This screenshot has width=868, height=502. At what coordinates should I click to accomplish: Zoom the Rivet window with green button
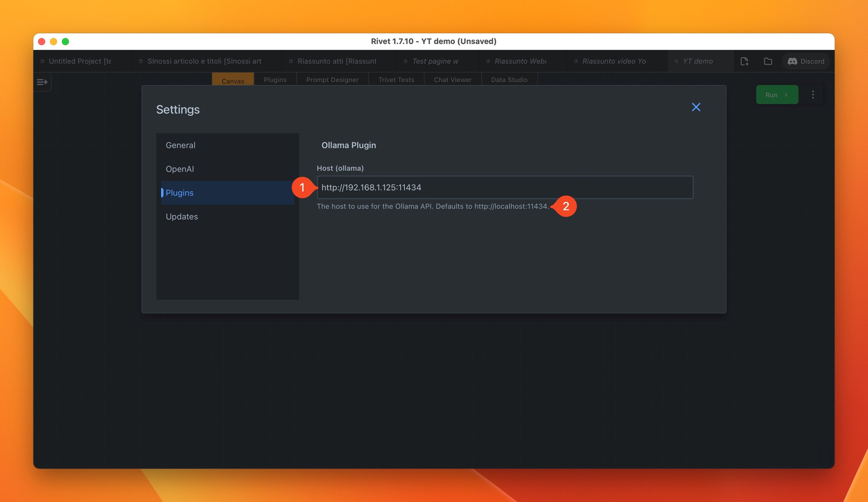coord(65,42)
